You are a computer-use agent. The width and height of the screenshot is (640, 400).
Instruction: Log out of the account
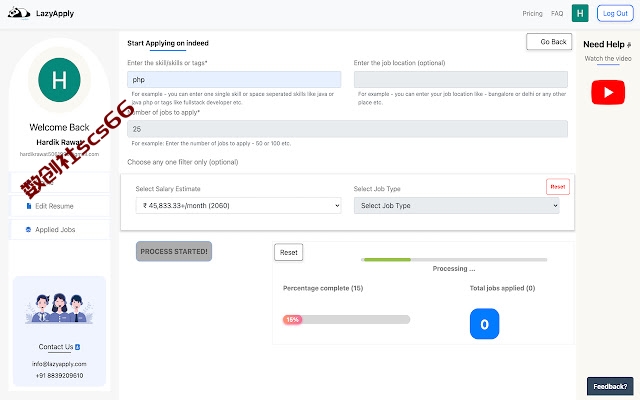pyautogui.click(x=615, y=13)
